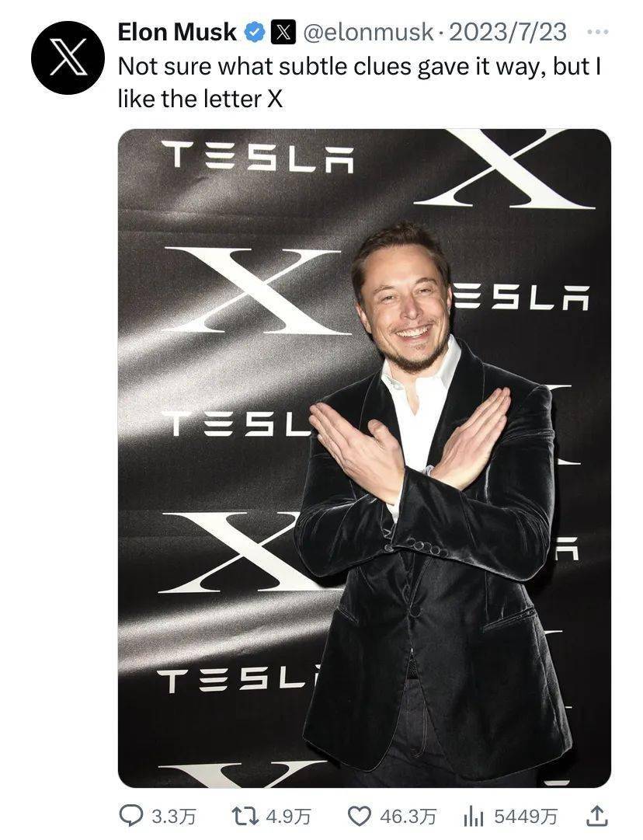Screen dimensions: 643x840
Task: Tap the repost arrows icon
Action: point(244,815)
